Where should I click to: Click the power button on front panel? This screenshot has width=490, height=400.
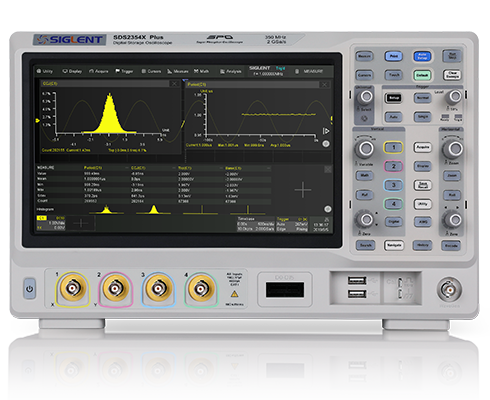pyautogui.click(x=29, y=289)
